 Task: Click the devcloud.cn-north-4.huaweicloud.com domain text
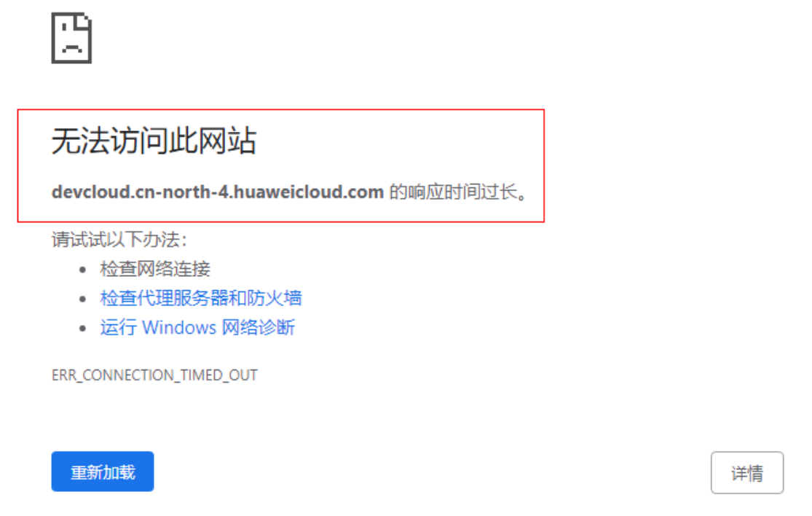pyautogui.click(x=218, y=192)
